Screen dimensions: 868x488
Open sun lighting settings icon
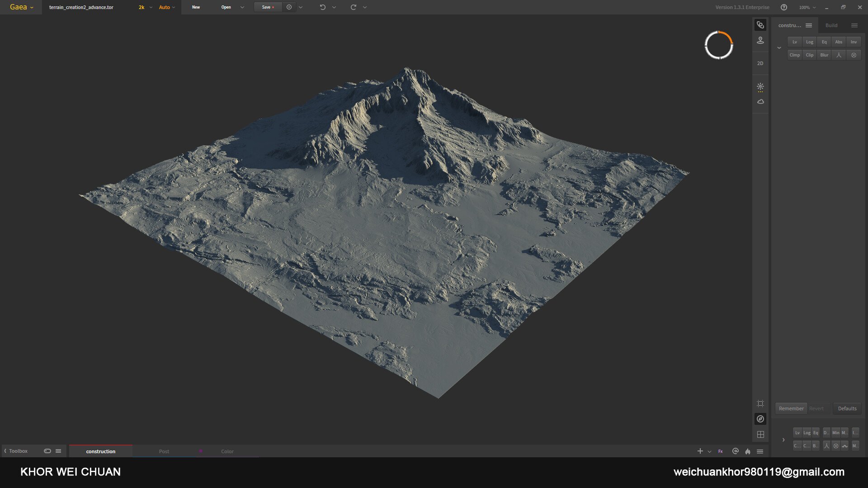[x=760, y=86]
